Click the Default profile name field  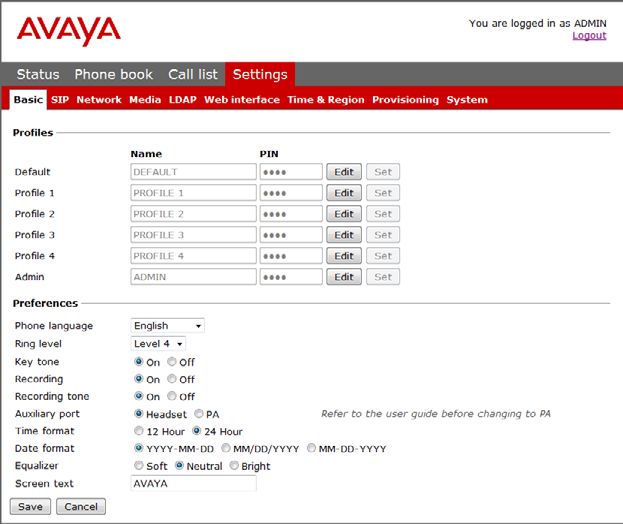pos(193,172)
